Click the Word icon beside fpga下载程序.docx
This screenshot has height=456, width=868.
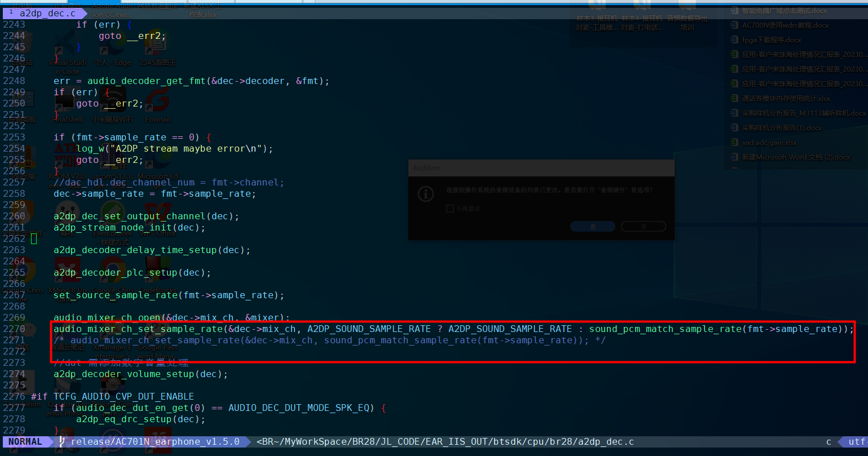click(734, 40)
